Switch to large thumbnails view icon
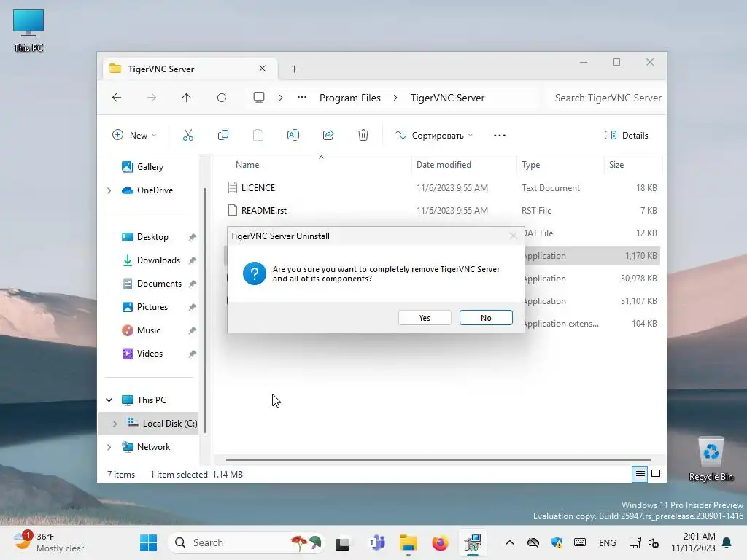Screen dimensions: 747x560 tap(656, 474)
